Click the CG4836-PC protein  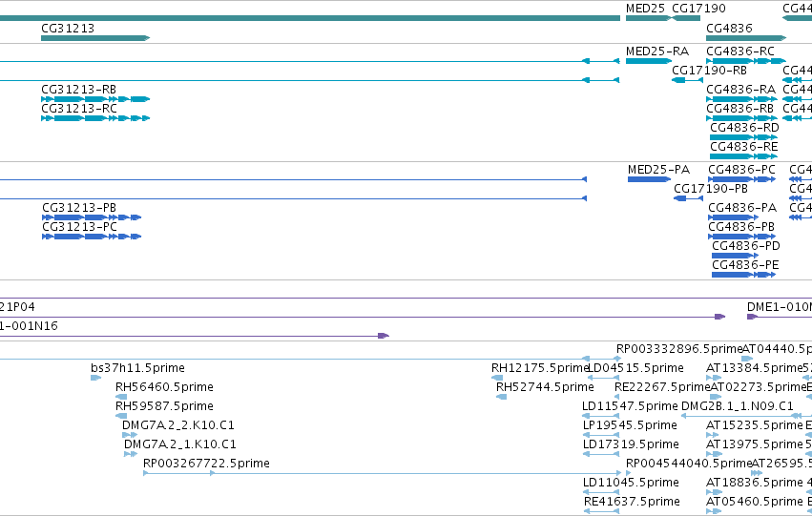coord(742,179)
